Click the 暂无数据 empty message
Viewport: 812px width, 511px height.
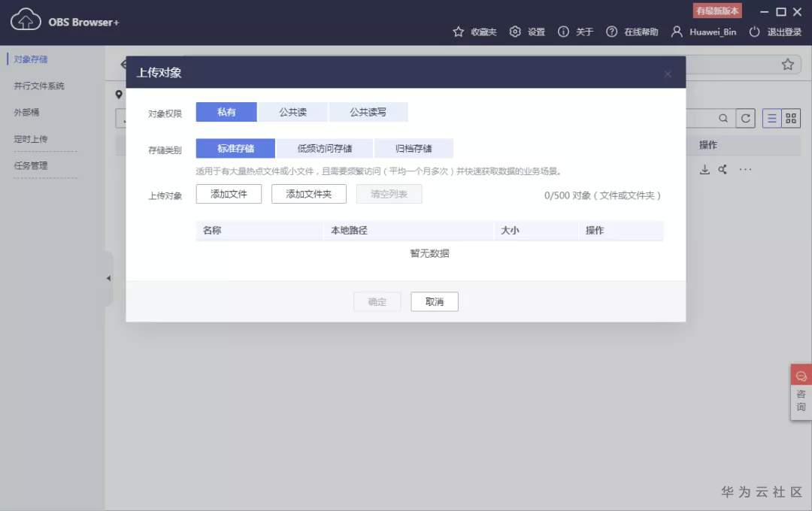point(429,253)
